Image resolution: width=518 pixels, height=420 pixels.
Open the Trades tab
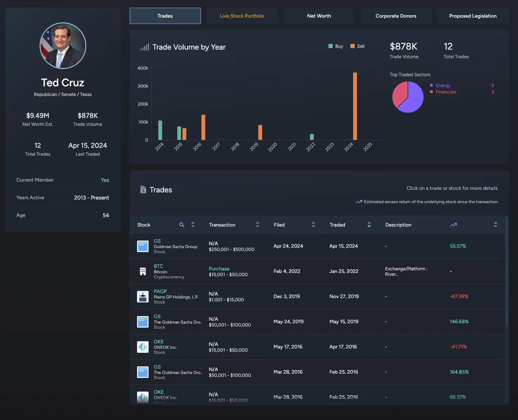point(165,16)
